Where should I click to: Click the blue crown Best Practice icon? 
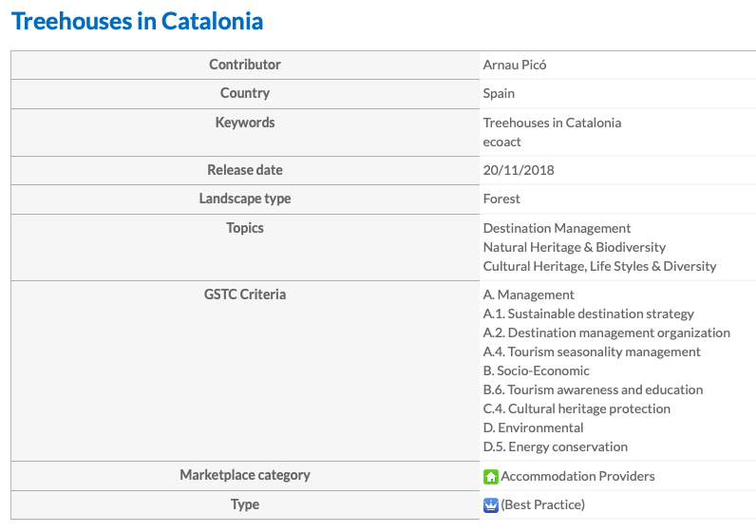click(x=491, y=505)
